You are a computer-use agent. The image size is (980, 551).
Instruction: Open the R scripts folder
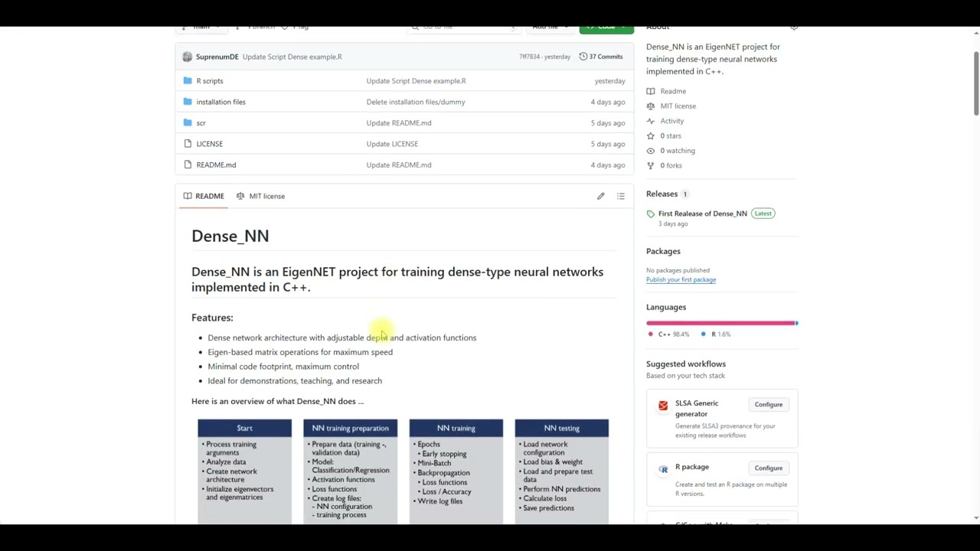210,81
